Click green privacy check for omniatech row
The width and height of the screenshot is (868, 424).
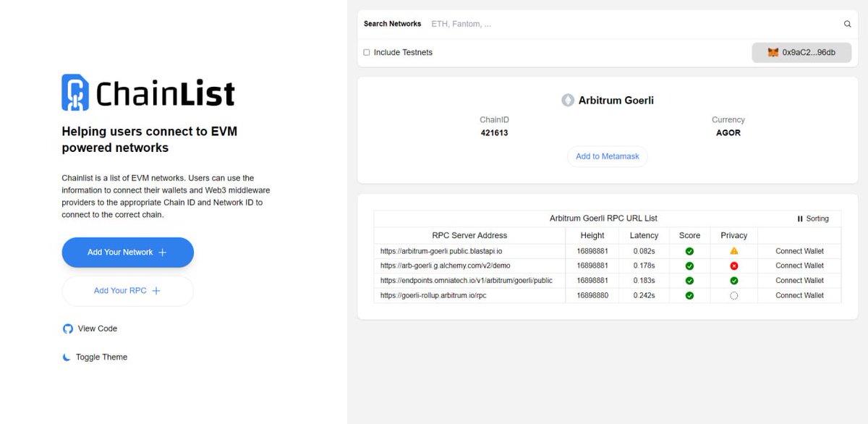pyautogui.click(x=734, y=281)
